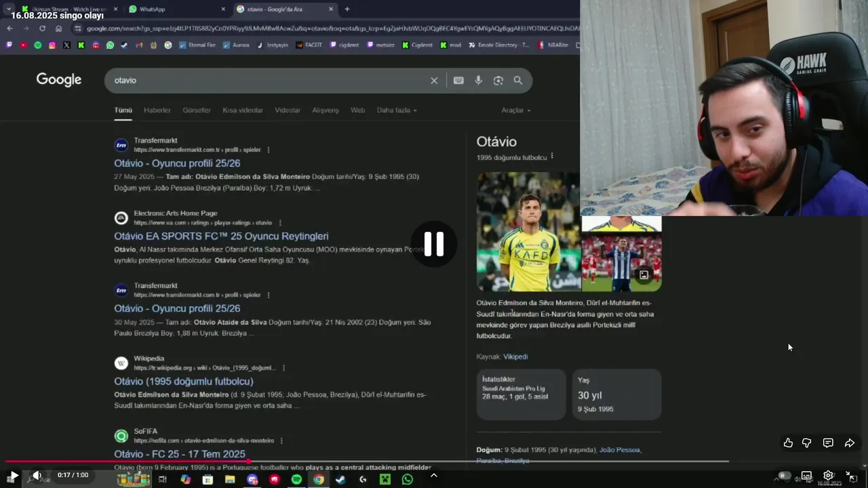Open video player settings gear

[828, 476]
